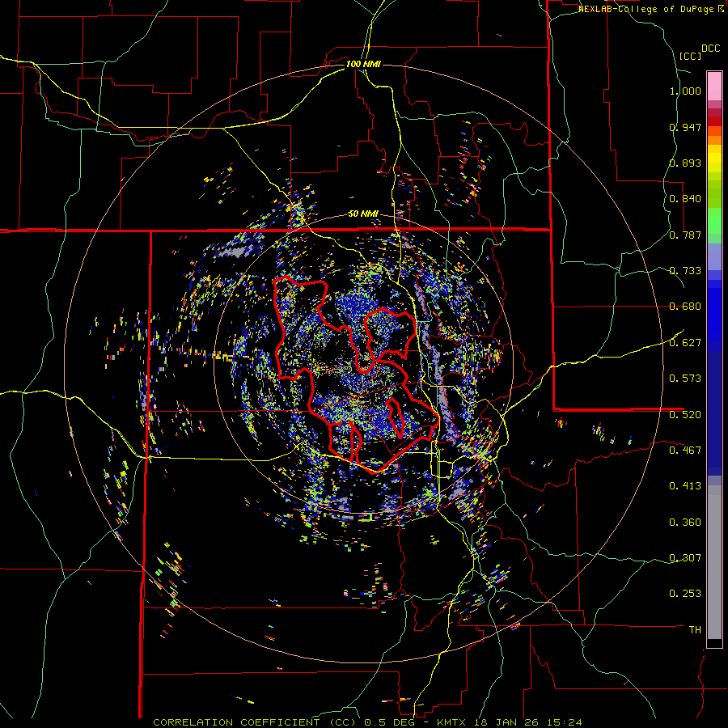Select the 0.733 legend value
The image size is (728, 728).
click(x=685, y=271)
